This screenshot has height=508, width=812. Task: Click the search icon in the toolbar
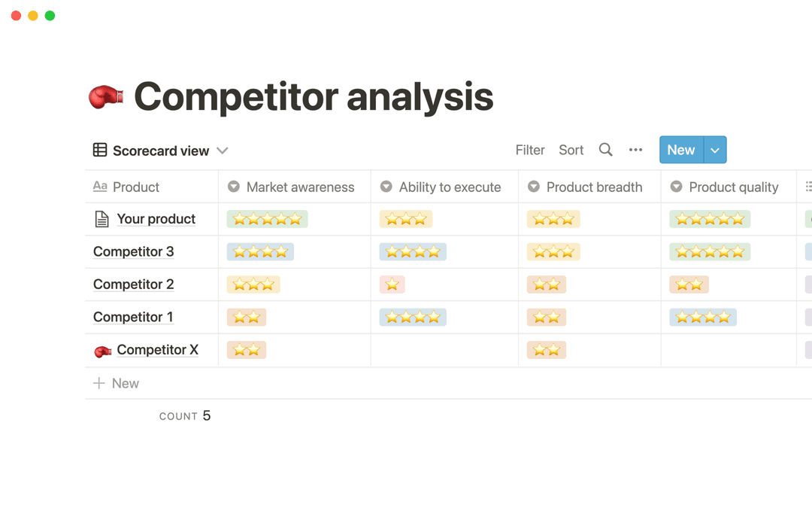point(605,150)
